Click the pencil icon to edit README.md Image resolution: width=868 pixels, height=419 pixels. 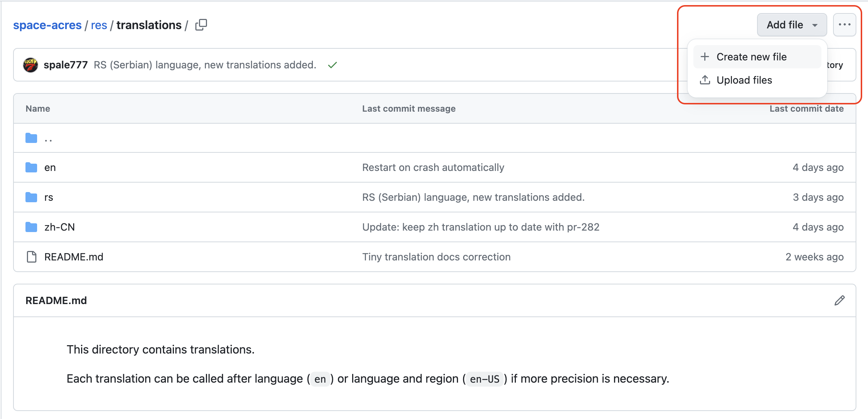point(839,300)
